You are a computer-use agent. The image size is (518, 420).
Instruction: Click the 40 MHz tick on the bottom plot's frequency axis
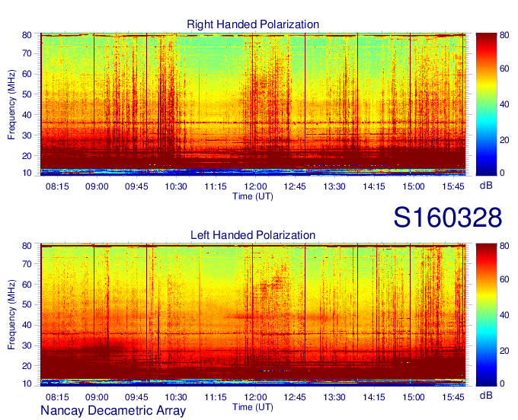(x=27, y=325)
